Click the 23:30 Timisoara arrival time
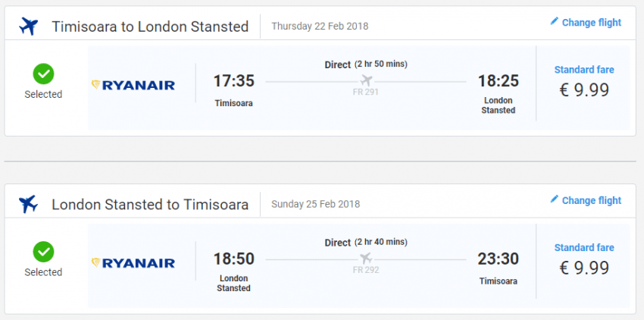This screenshot has height=320, width=644. pyautogui.click(x=498, y=259)
